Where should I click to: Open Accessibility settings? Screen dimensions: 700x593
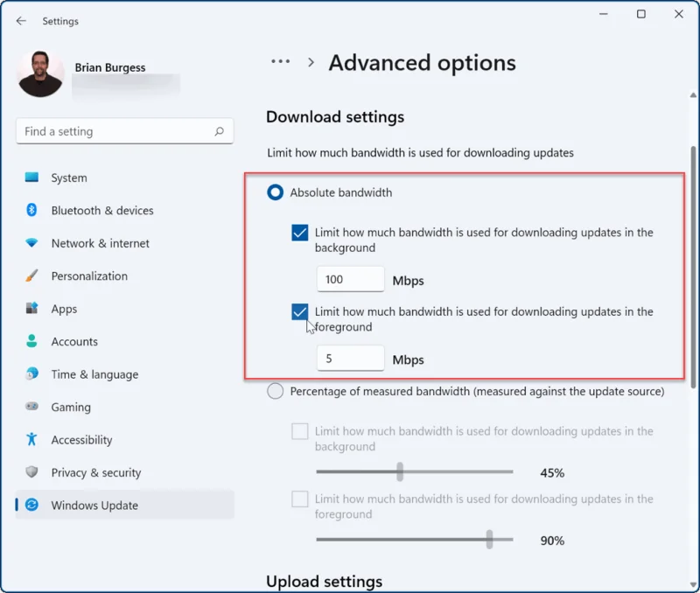124,440
